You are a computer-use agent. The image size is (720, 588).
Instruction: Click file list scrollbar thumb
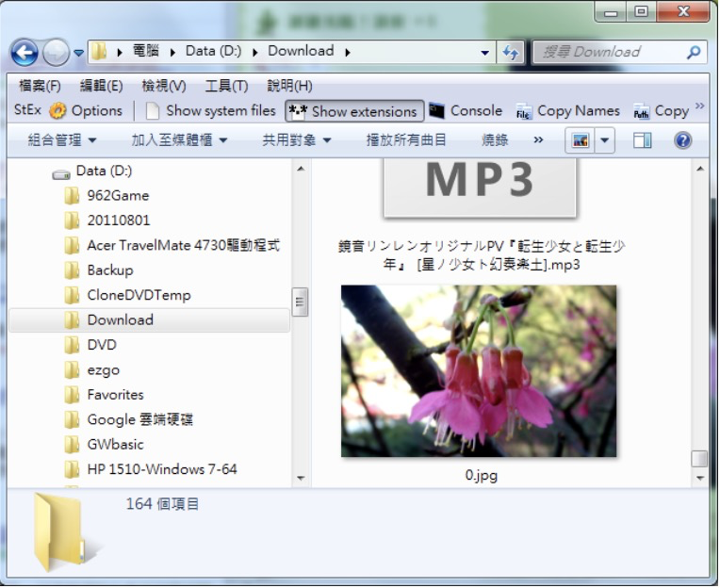[x=699, y=459]
